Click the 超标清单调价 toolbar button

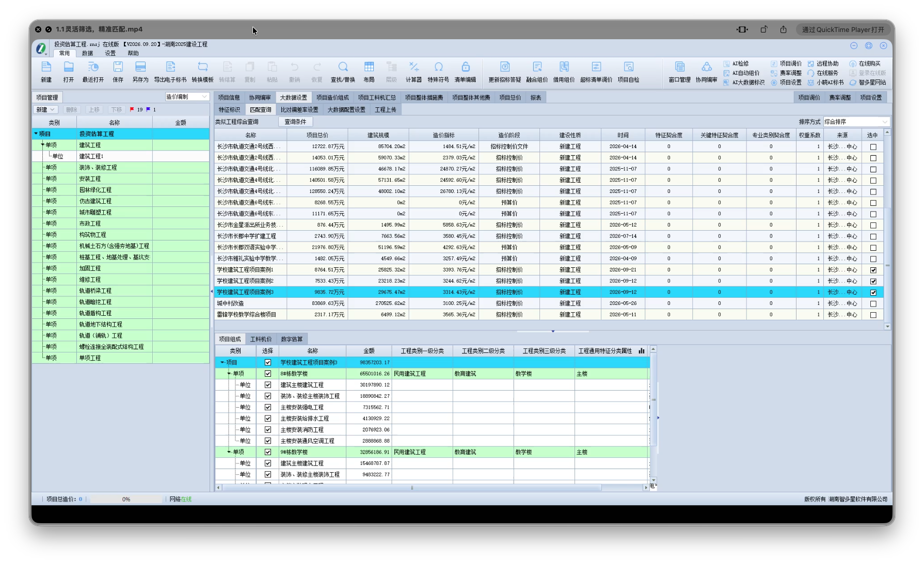pos(596,72)
